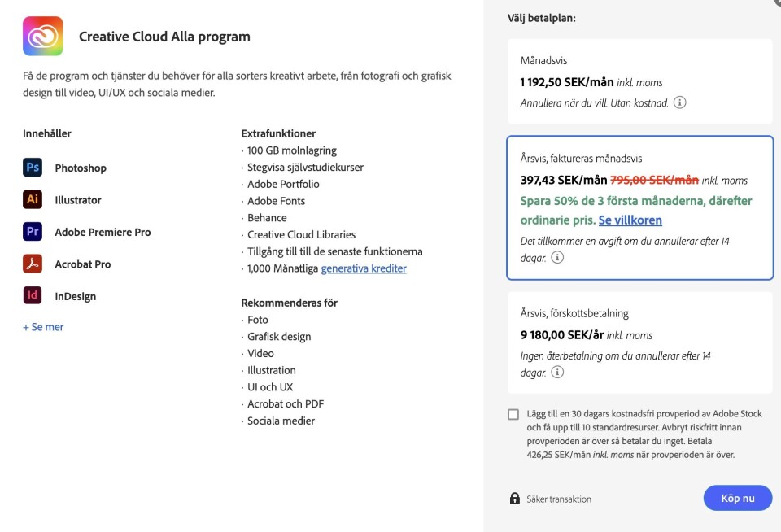Open info icon for monthly plan cancellation
This screenshot has height=532, width=781.
[680, 103]
